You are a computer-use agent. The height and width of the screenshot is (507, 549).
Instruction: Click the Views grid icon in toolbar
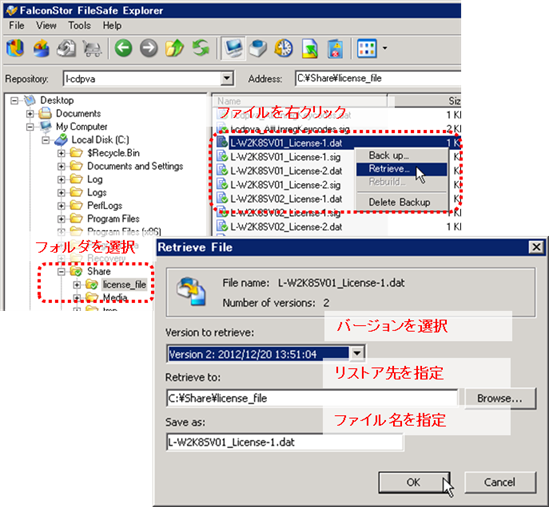[367, 48]
